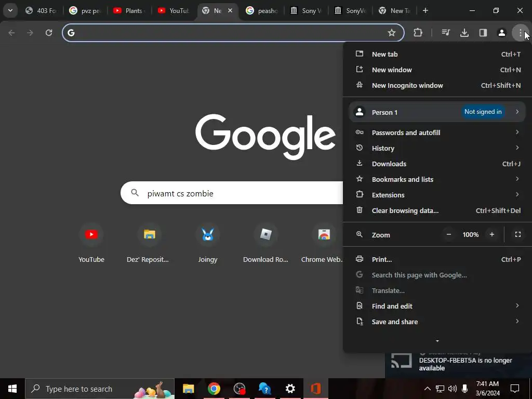Open the Chrome Web Store shortcut
Image resolution: width=532 pixels, height=399 pixels.
322,243
